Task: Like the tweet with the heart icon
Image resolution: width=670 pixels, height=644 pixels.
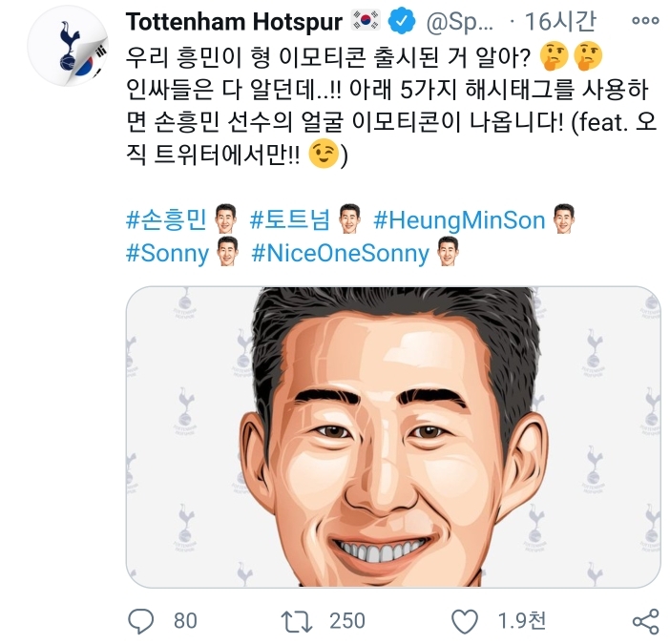Action: (x=465, y=621)
